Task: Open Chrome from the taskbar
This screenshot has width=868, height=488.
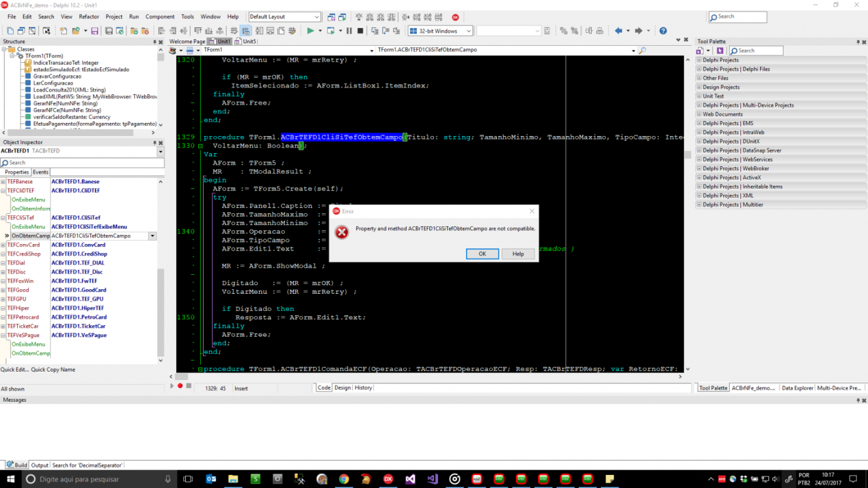Action: click(x=344, y=479)
